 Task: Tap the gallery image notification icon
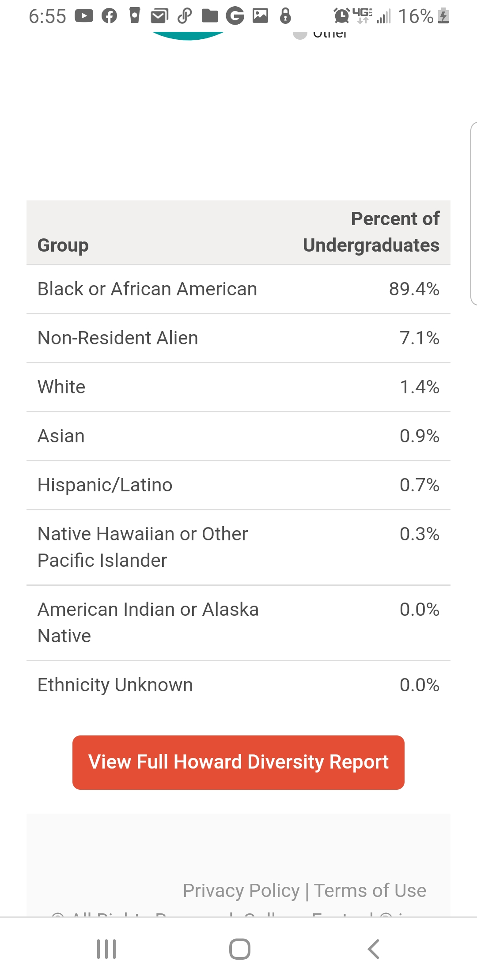[260, 16]
